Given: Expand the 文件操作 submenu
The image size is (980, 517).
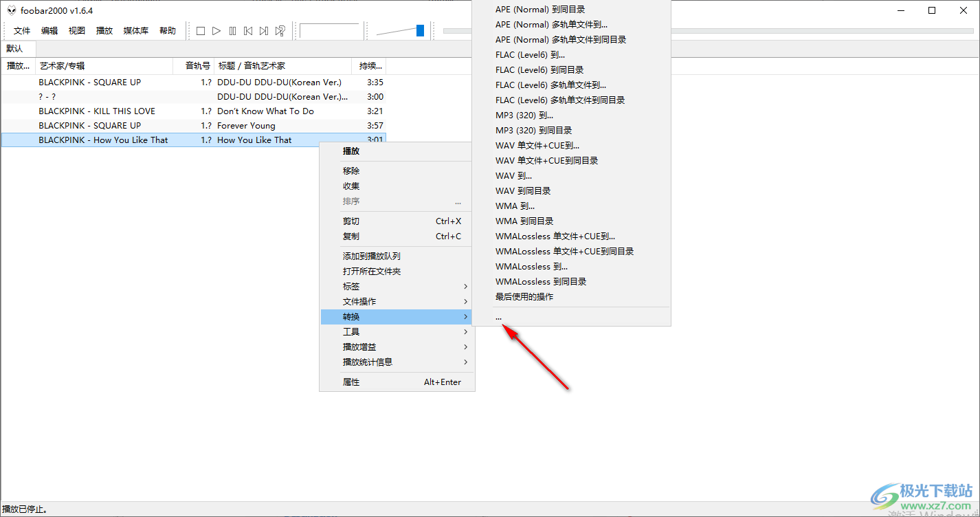Looking at the screenshot, I should 397,302.
